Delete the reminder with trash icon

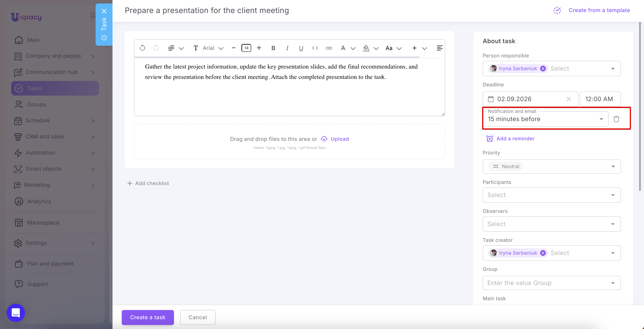pyautogui.click(x=616, y=119)
